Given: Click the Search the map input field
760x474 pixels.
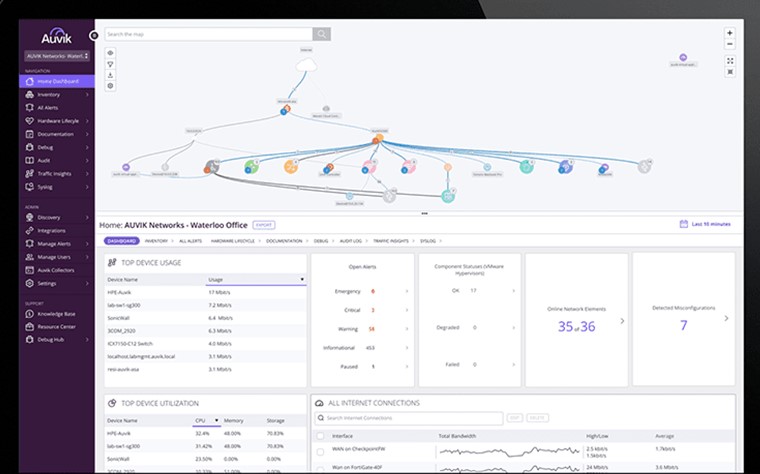Looking at the screenshot, I should [x=208, y=34].
